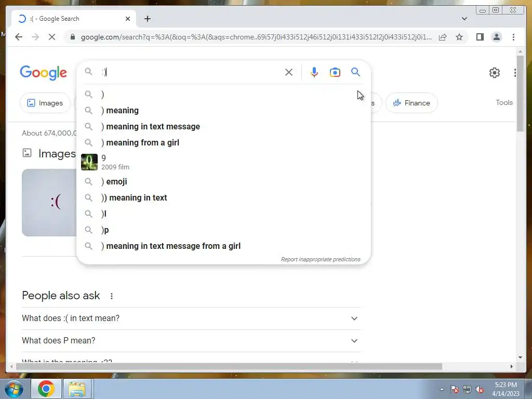This screenshot has width=532, height=399.
Task: Open the taskbar clock and date
Action: (506, 389)
